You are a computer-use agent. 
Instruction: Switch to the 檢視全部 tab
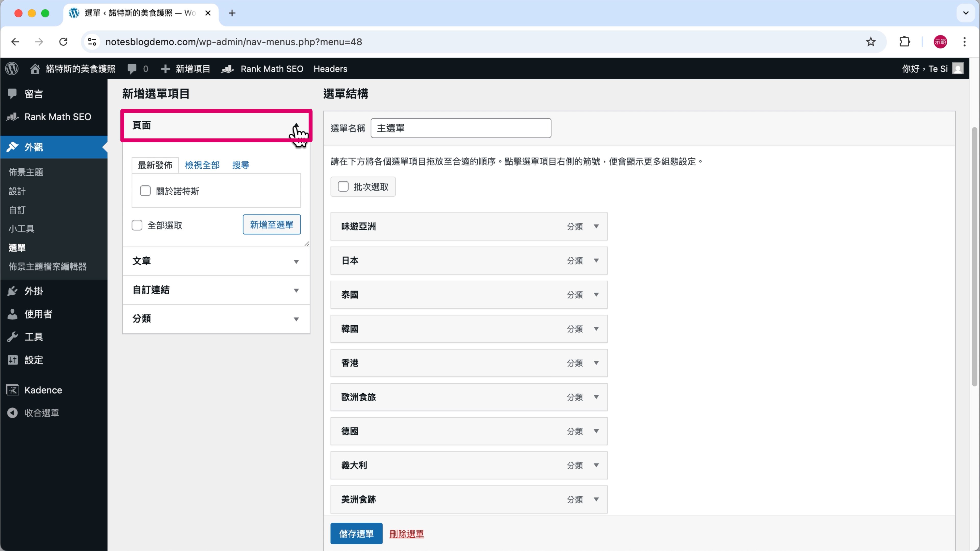tap(202, 165)
